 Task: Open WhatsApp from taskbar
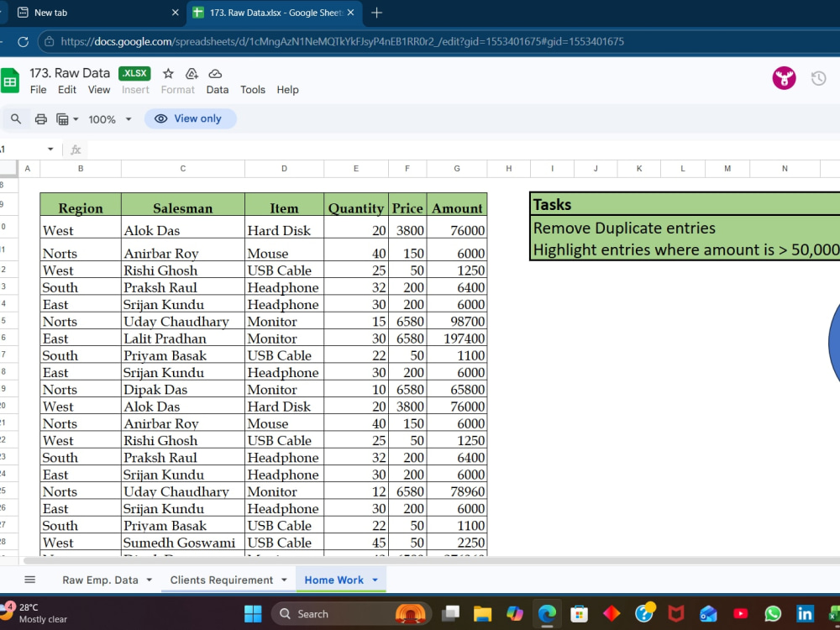(773, 614)
